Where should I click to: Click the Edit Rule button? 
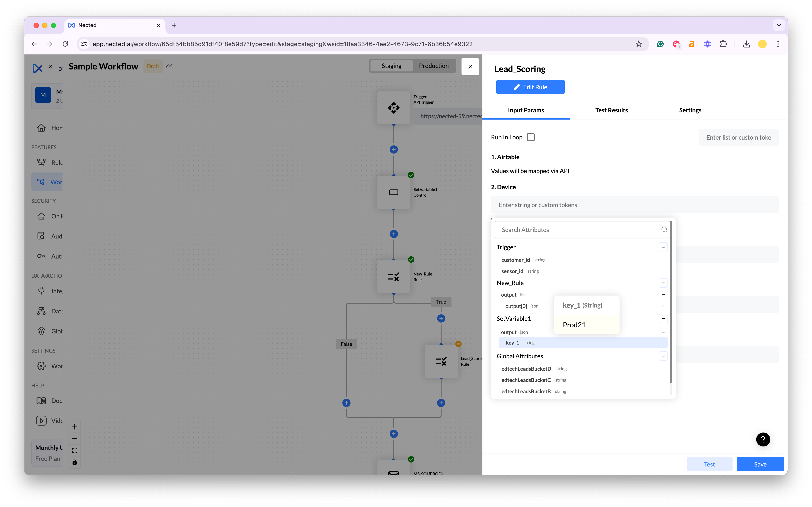(530, 87)
